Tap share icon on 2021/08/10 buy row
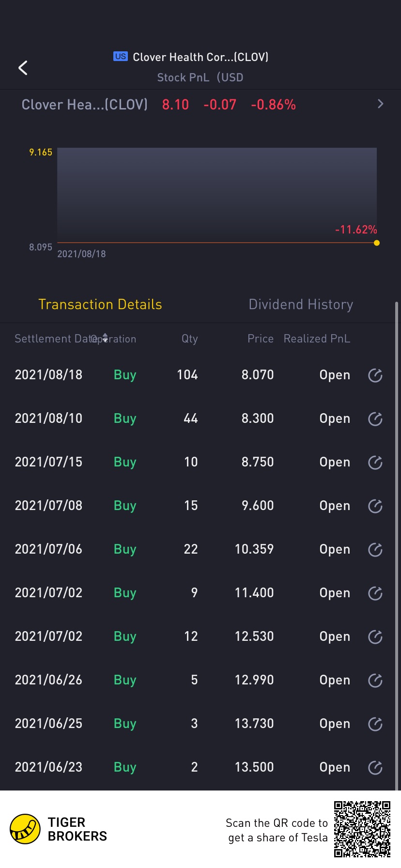 pyautogui.click(x=375, y=419)
